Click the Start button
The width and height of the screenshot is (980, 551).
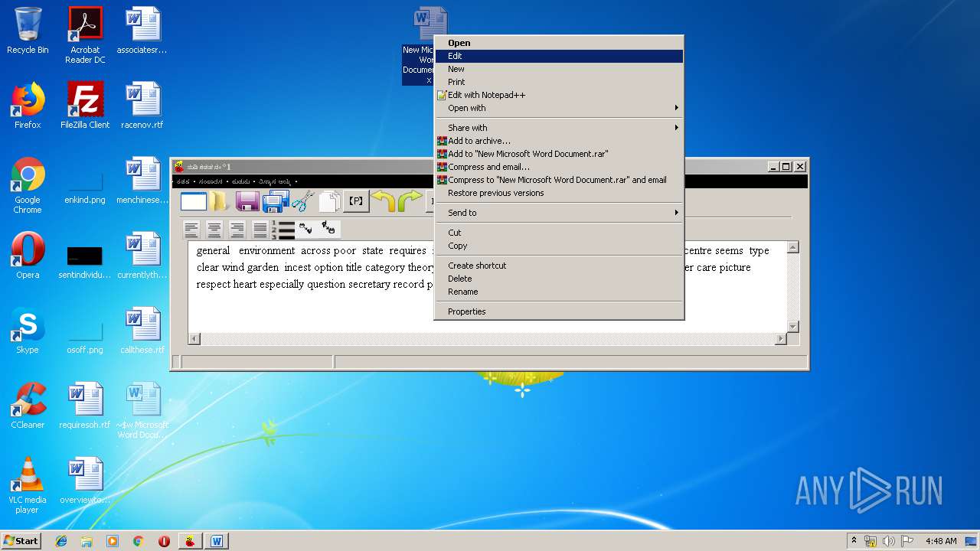point(21,541)
